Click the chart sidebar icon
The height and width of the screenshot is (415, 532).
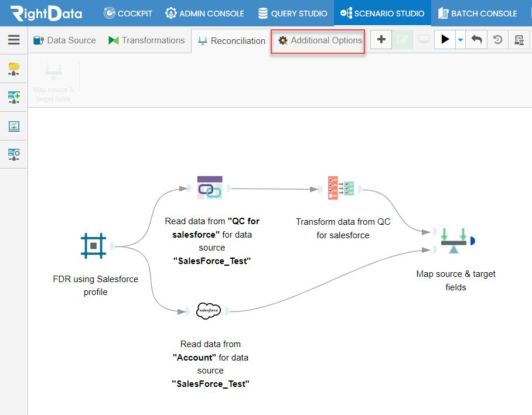14,126
